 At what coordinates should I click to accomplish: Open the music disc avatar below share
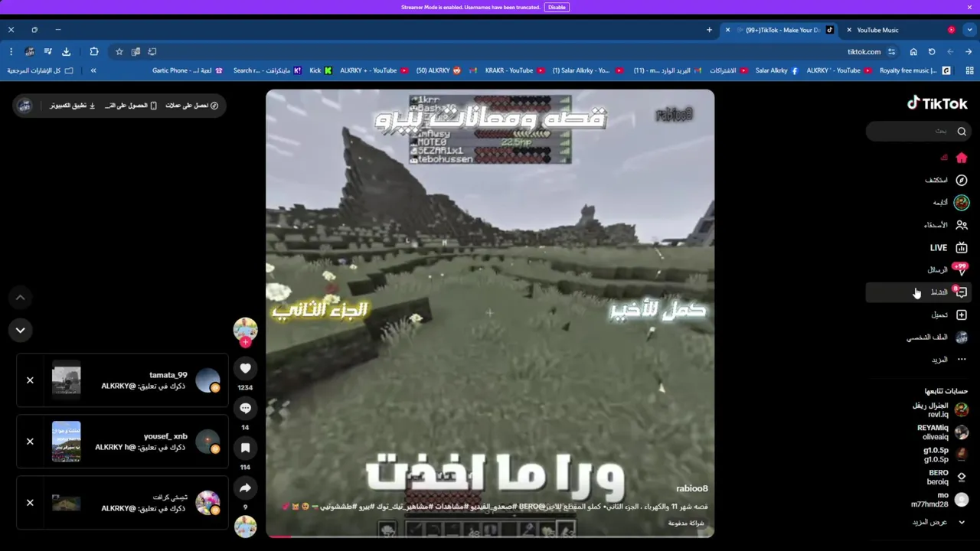tap(245, 527)
